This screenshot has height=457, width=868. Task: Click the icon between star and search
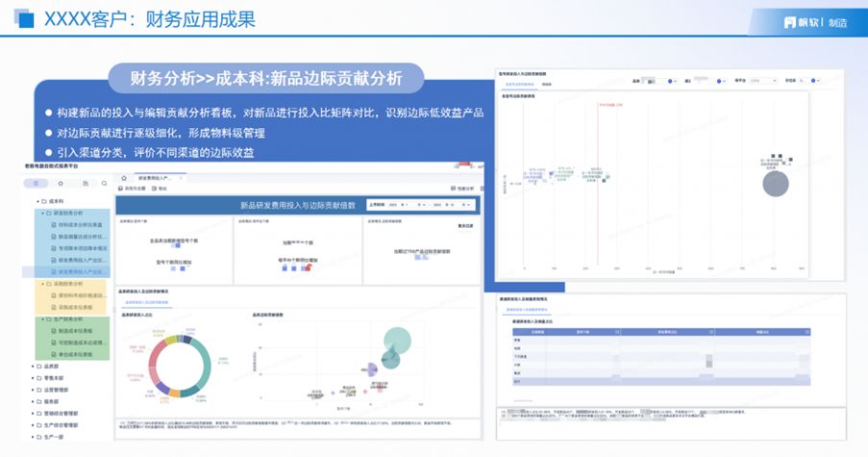click(86, 184)
